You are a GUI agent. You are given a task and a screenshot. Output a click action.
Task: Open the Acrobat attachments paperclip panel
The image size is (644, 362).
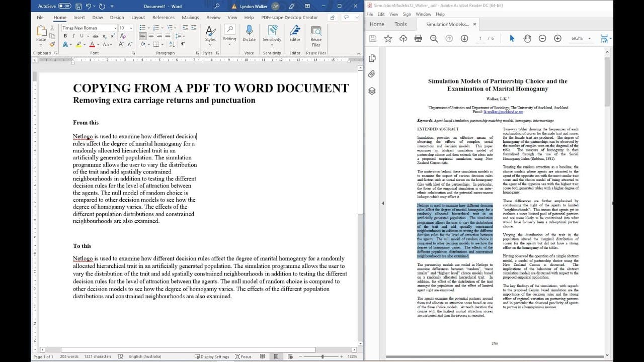(372, 74)
